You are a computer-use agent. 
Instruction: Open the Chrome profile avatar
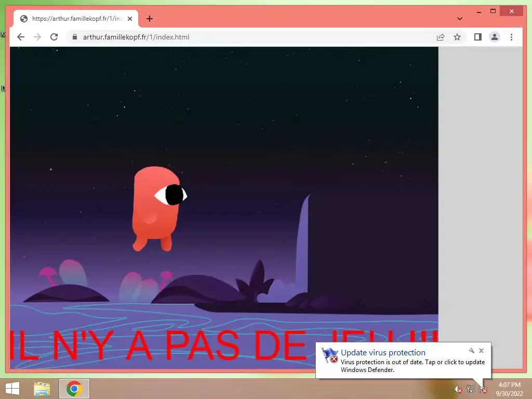[495, 37]
